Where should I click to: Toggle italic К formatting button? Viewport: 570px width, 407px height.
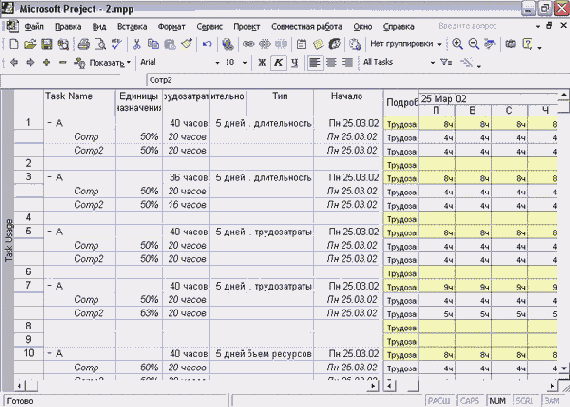278,63
